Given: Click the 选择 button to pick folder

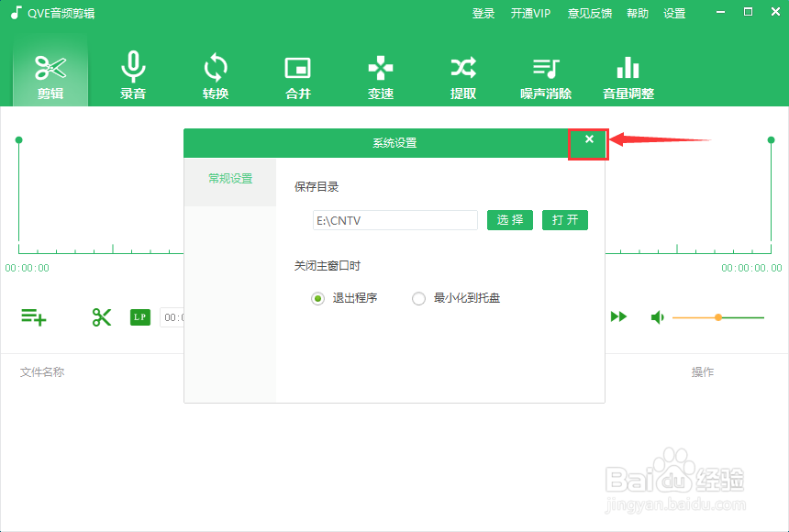Looking at the screenshot, I should (x=510, y=220).
